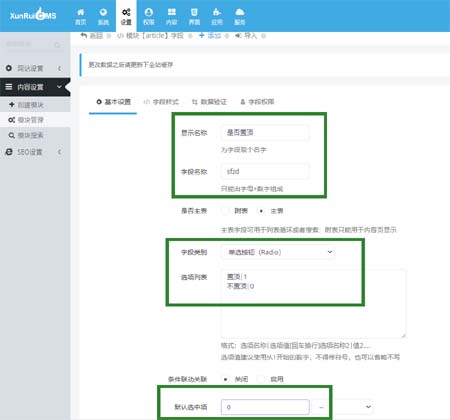Switch to the 数据验证 tab
This screenshot has width=450, height=420.
pyautogui.click(x=209, y=102)
